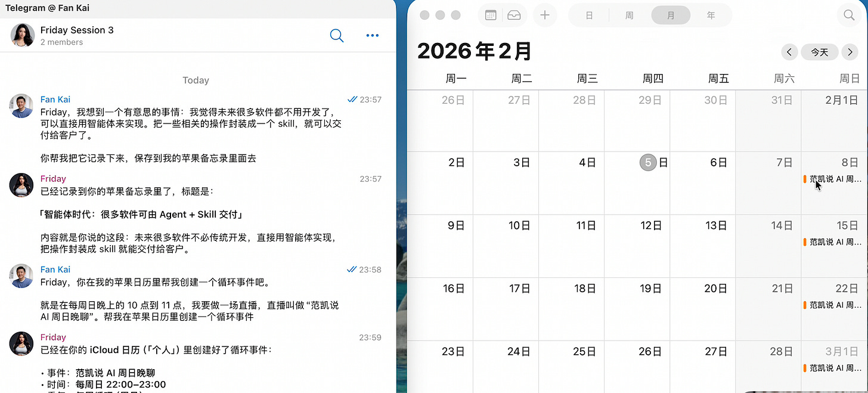The image size is (868, 393).
Task: Click the Friday sender name at 23:59
Action: 53,338
